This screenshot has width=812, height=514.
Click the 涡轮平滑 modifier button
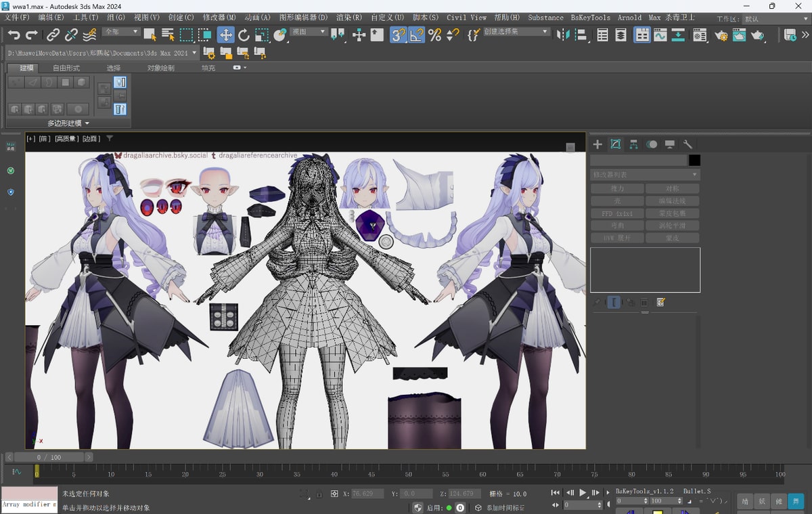pos(673,226)
